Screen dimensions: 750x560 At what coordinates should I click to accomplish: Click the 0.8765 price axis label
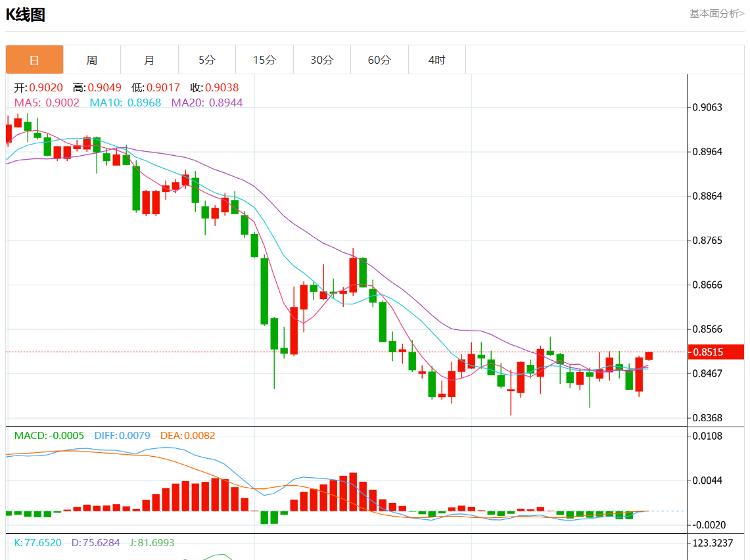[707, 241]
